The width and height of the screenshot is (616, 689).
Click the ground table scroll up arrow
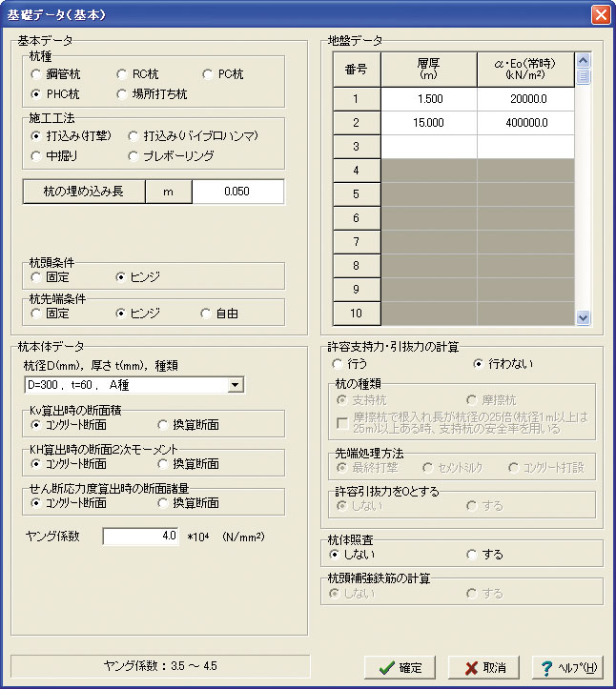point(583,60)
